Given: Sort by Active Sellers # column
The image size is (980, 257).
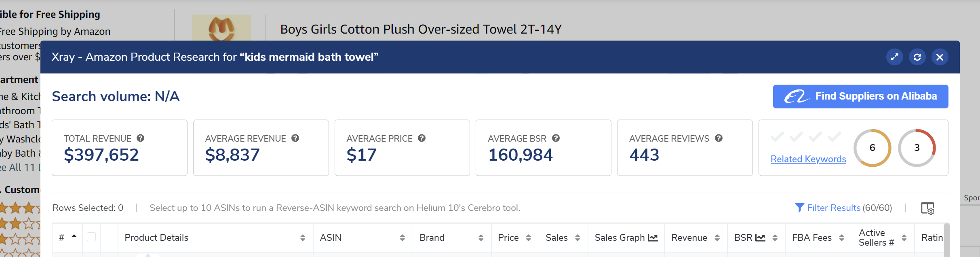Looking at the screenshot, I should pos(904,238).
